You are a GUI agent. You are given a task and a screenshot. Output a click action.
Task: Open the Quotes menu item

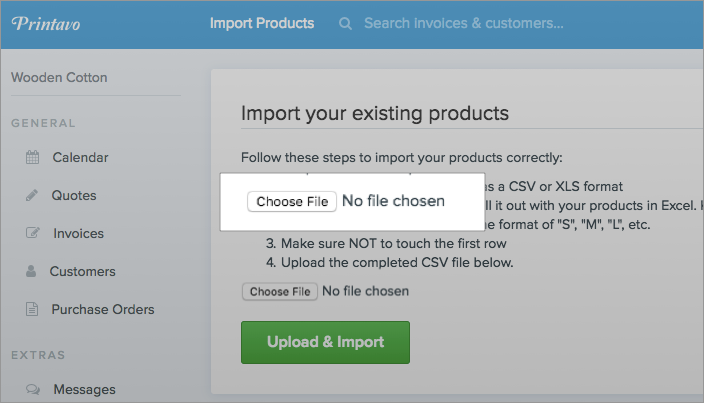coord(74,196)
